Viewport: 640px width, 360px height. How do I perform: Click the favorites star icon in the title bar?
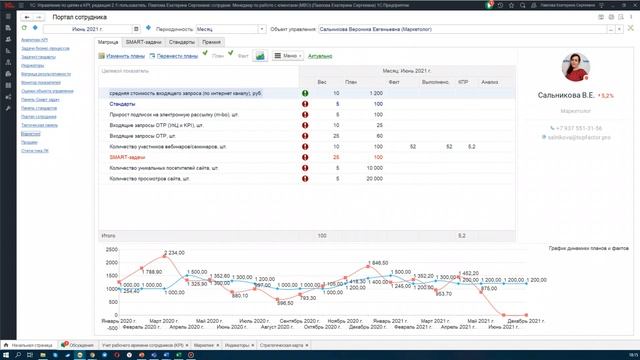[511, 5]
